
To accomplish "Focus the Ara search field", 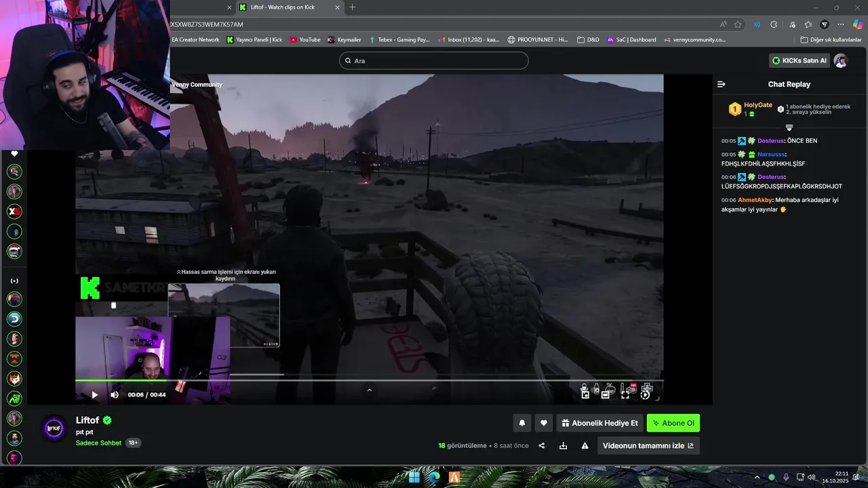I will point(434,60).
